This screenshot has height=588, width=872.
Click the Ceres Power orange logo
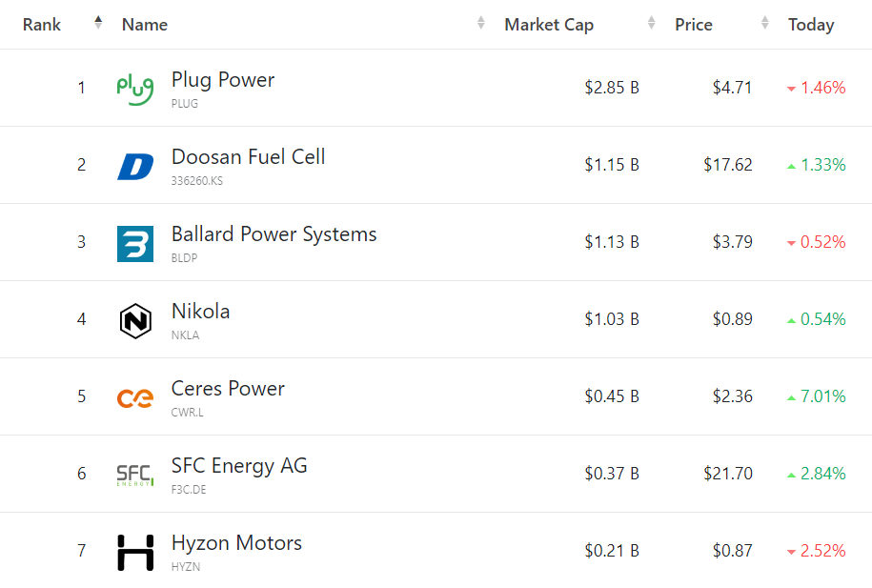coord(134,398)
